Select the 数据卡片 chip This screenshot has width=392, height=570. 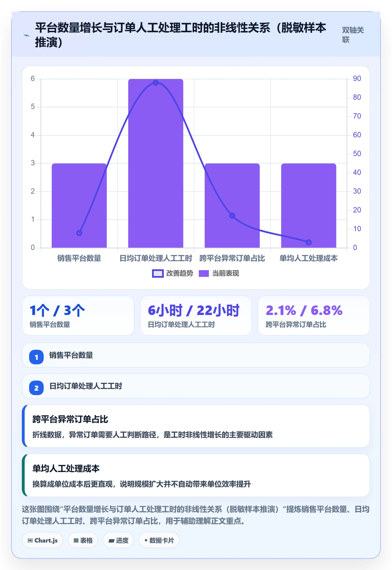click(x=159, y=540)
